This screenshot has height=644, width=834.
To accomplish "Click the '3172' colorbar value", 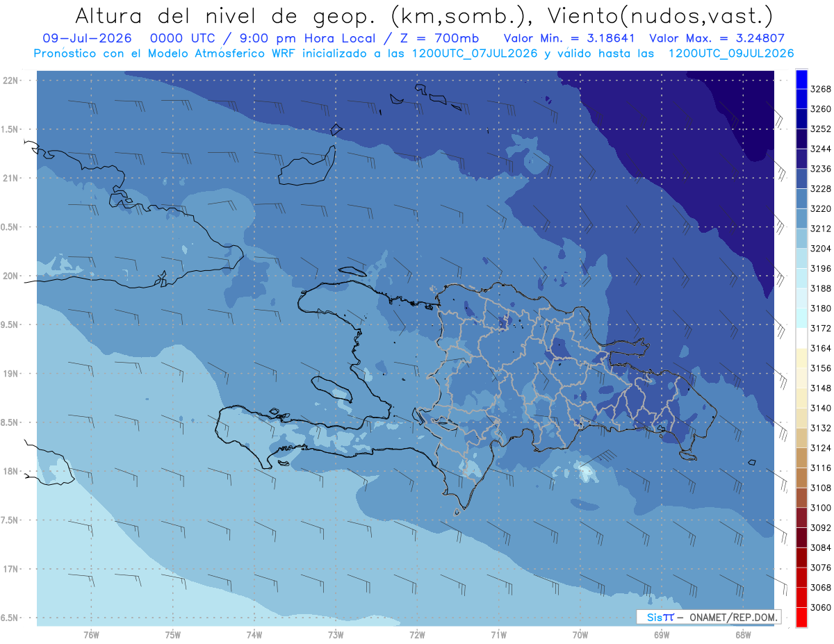I will click(x=820, y=329).
